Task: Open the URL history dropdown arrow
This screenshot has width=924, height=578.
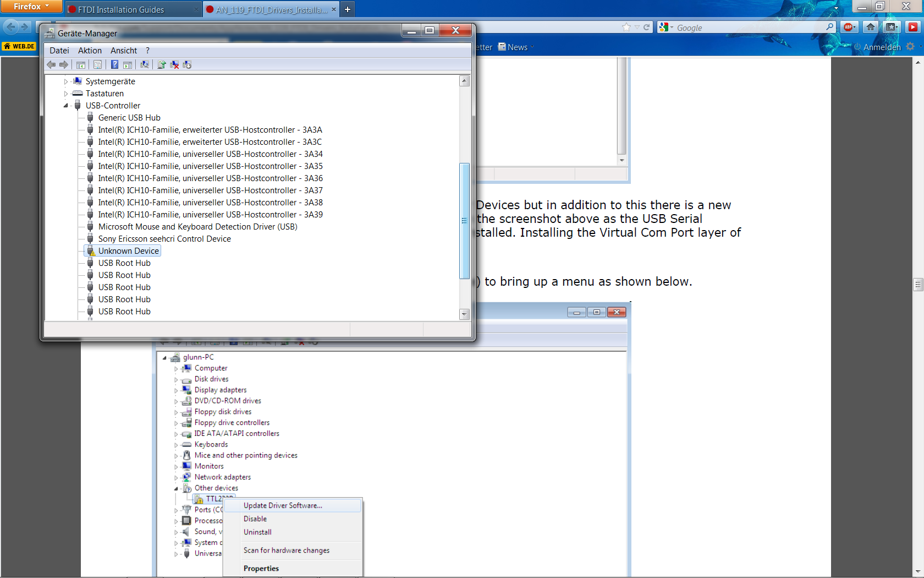Action: (637, 28)
